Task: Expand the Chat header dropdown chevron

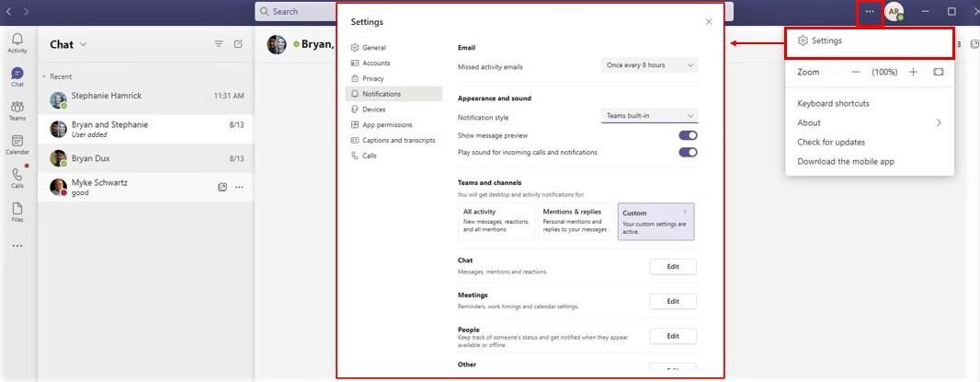Action: pyautogui.click(x=83, y=44)
